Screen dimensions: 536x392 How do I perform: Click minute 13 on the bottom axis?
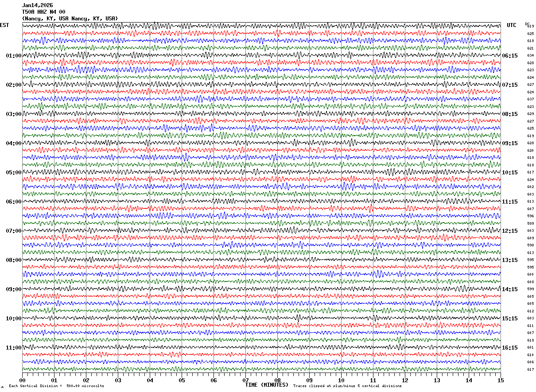437,380
